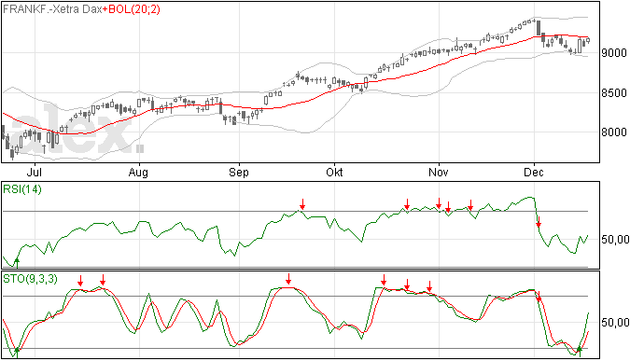Click the 50,00 level label in RSI panel
The image size is (644, 361).
(x=615, y=240)
